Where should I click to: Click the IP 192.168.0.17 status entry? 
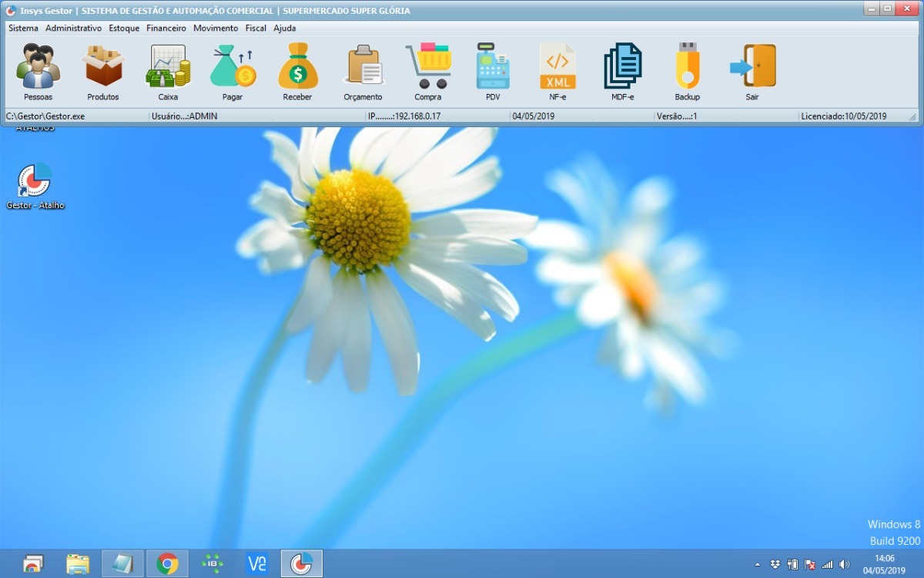(404, 116)
